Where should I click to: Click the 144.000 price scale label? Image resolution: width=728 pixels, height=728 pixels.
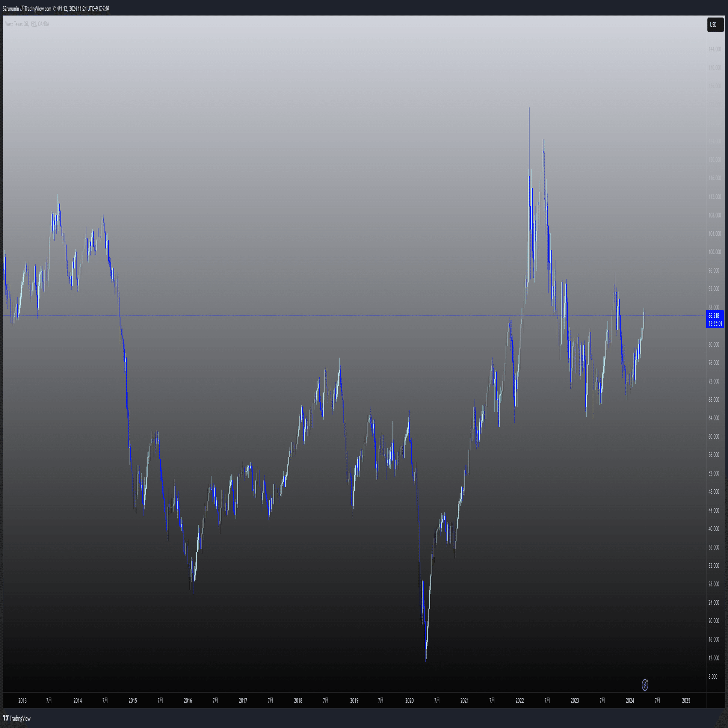pos(714,49)
